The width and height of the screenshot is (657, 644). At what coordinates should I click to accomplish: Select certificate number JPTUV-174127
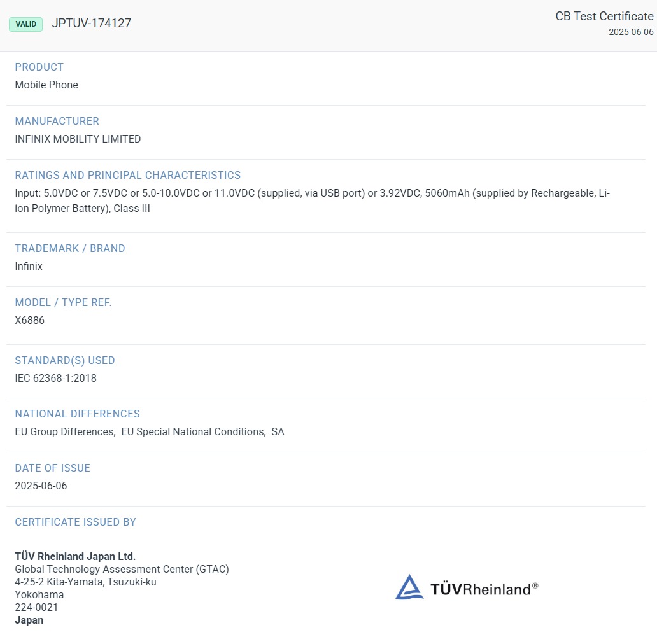[91, 23]
